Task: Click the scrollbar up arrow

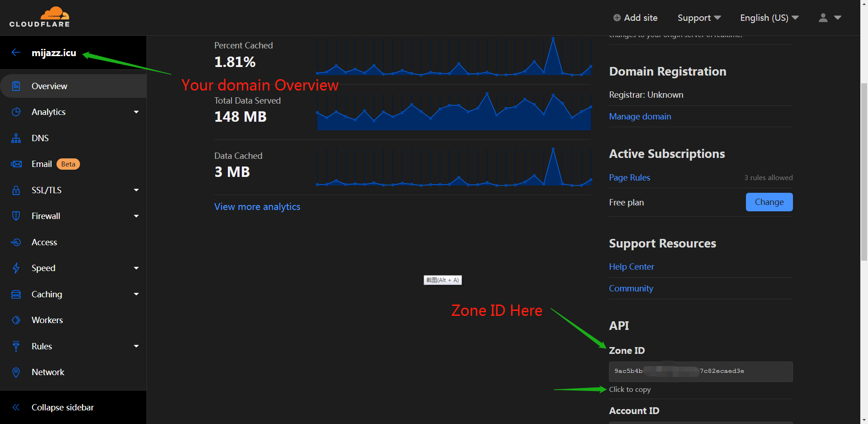Action: 864,4
